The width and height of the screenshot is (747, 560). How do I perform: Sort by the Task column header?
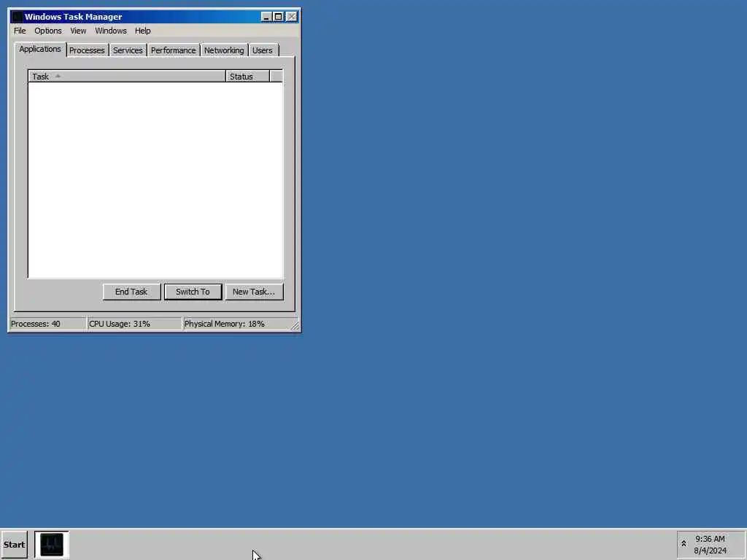pos(127,76)
